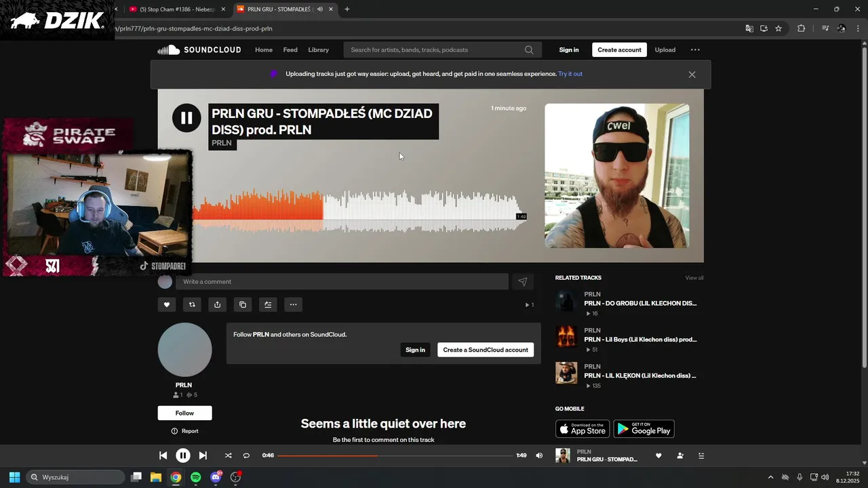Click the SoundCloud logo in the header

tap(199, 49)
